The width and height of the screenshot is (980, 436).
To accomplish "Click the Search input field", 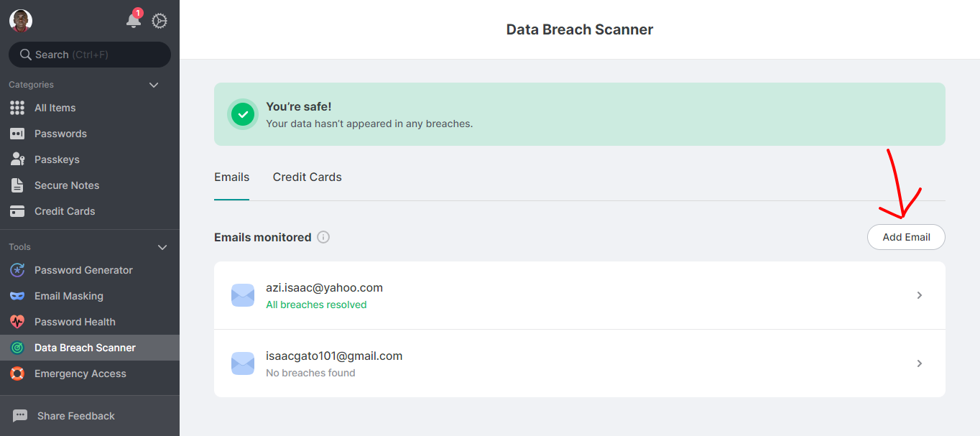I will [x=90, y=55].
